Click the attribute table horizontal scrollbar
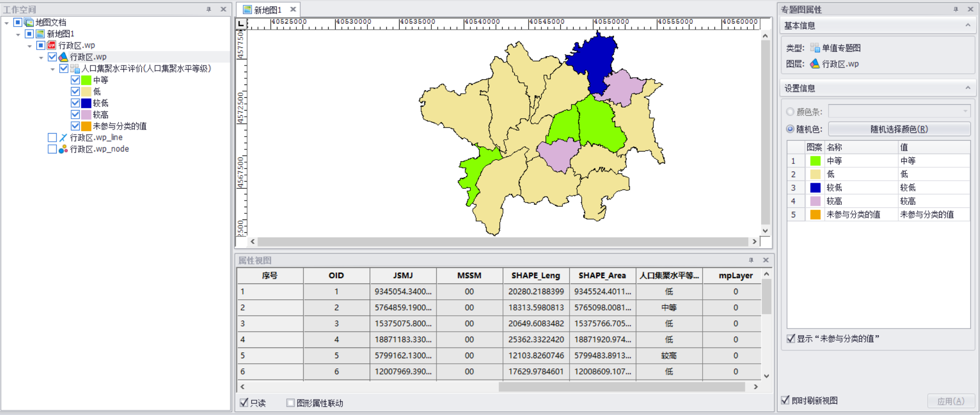The image size is (980, 415). pos(621,387)
